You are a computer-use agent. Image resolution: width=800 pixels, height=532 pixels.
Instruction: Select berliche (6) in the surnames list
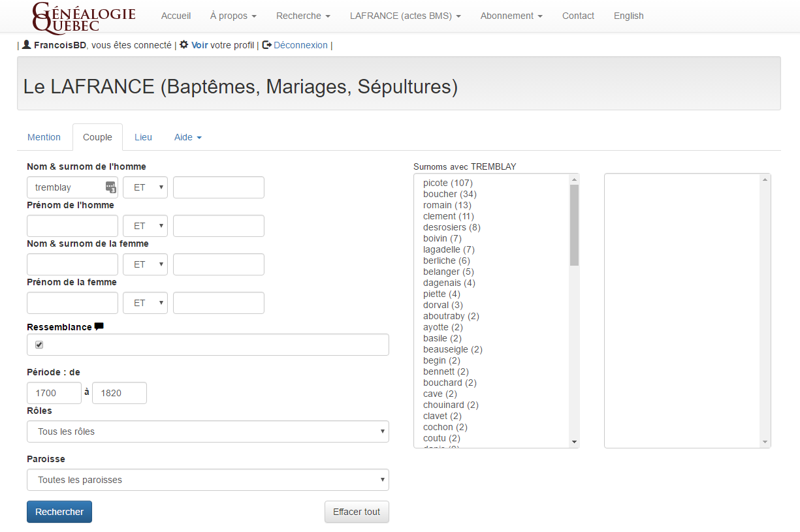(x=447, y=260)
